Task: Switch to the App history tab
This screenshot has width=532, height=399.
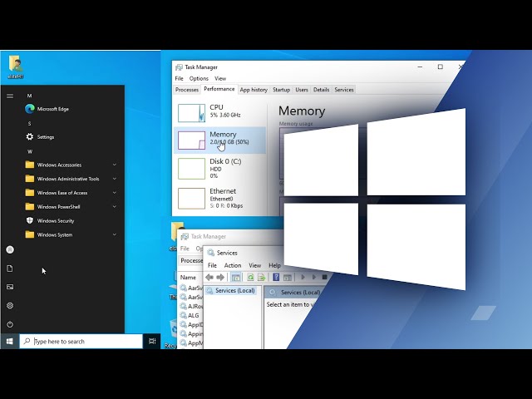Action: click(254, 90)
